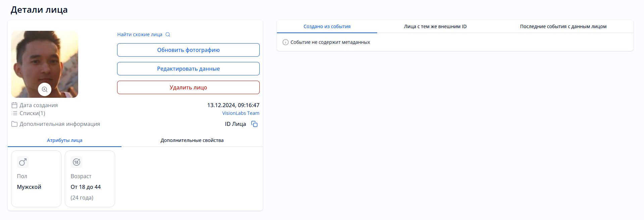Click the folder icon beside Дополнительная информация
The image size is (644, 220).
[14, 124]
